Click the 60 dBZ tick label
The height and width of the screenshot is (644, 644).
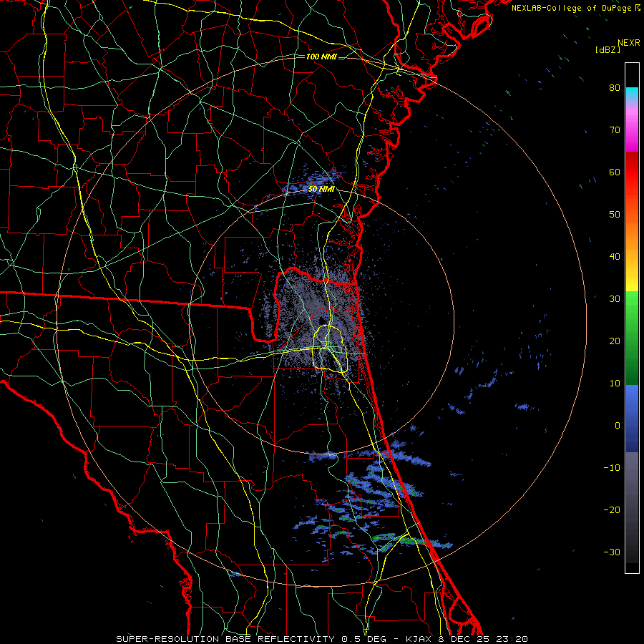point(615,172)
